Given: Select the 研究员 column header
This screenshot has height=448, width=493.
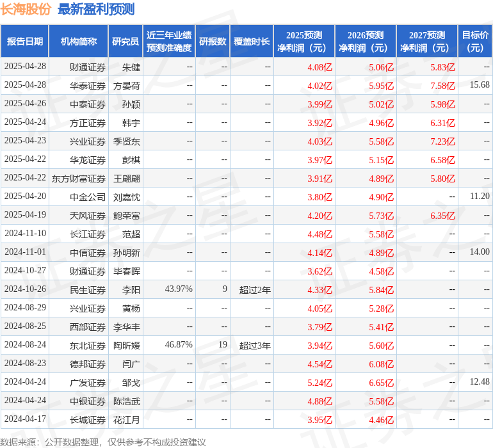Looking at the screenshot, I should click(125, 41).
